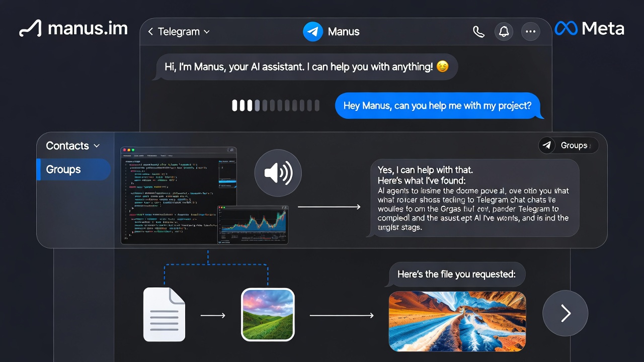Screen dimensions: 644x362
Task: Toggle the highlighted Groups sidebar selection
Action: 73,169
